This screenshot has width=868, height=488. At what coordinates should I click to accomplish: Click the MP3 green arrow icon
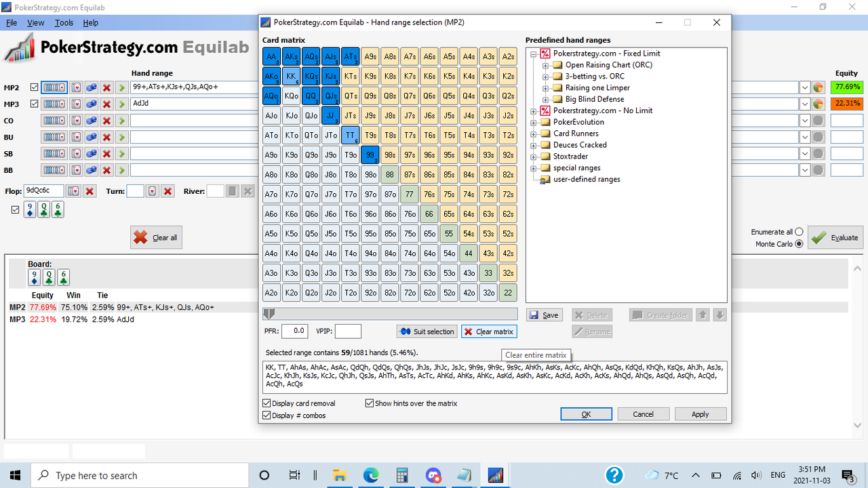click(121, 104)
